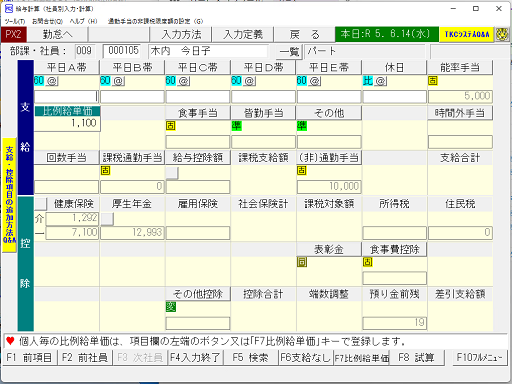Click the green 準 badge under 皆勤手当
This screenshot has height=384, width=512.
click(x=236, y=126)
